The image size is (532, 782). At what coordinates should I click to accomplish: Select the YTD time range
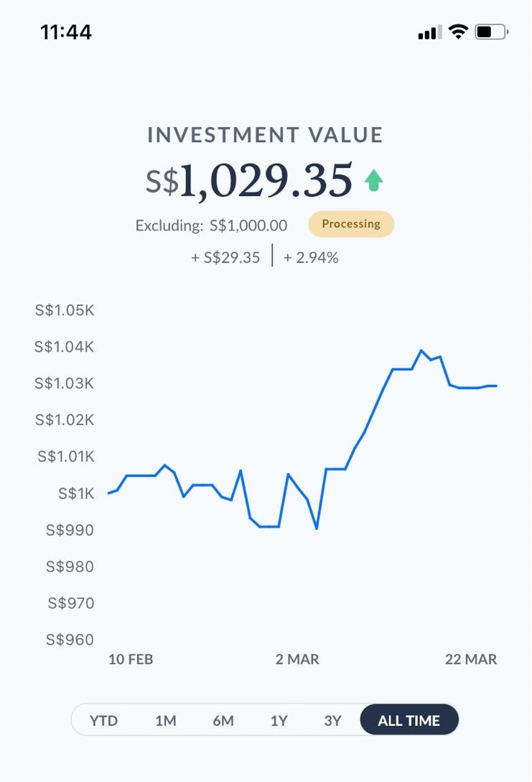(103, 720)
